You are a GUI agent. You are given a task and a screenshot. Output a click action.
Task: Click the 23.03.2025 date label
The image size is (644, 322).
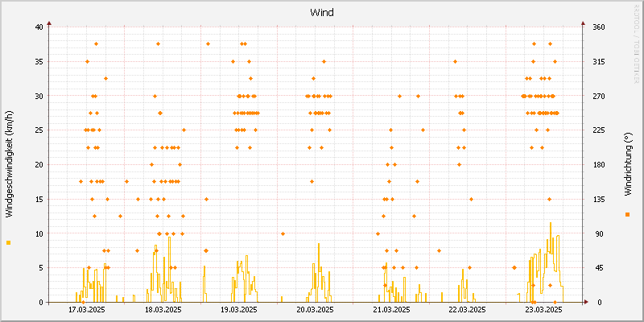tap(543, 310)
